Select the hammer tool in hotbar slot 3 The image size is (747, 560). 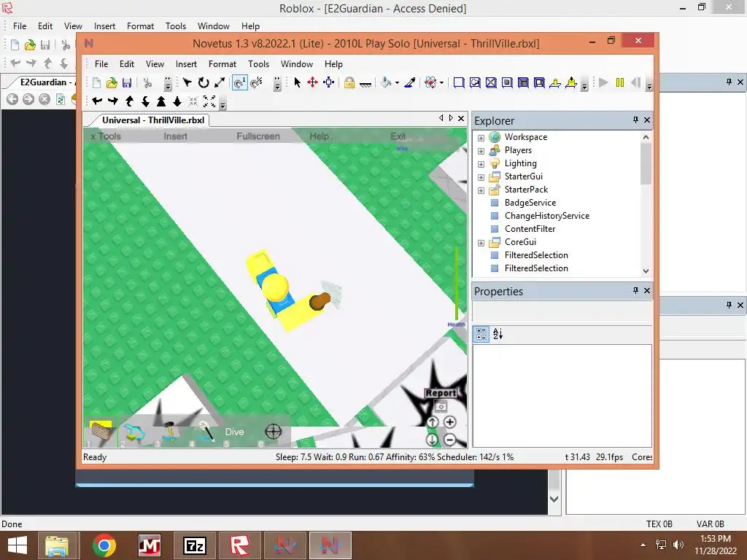coord(169,432)
